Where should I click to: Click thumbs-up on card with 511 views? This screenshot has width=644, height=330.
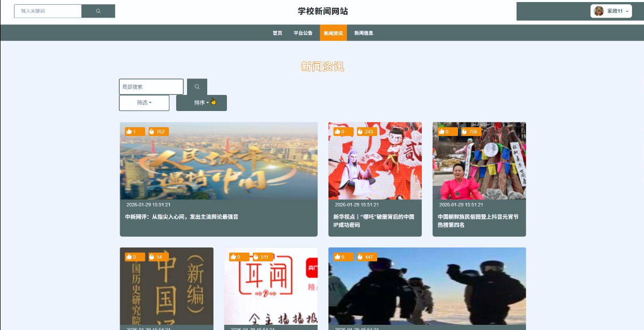pyautogui.click(x=233, y=257)
